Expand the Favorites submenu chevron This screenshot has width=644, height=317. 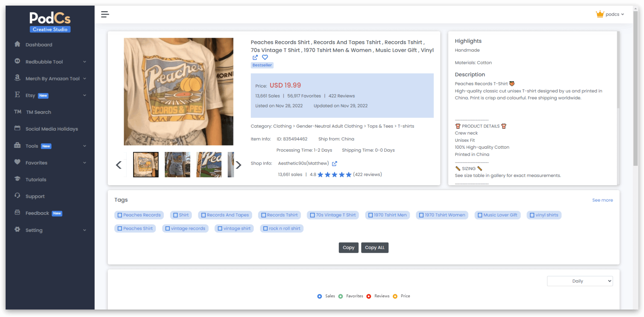(85, 163)
